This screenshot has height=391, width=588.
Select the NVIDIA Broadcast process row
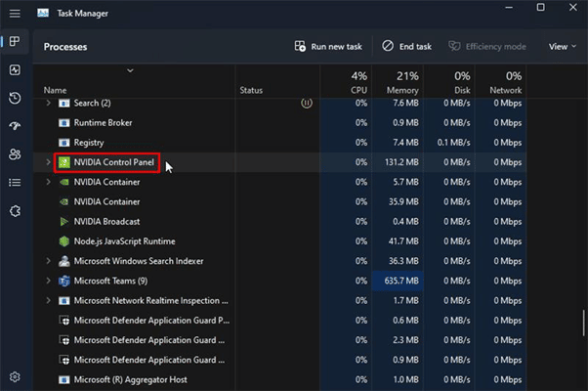[112, 221]
